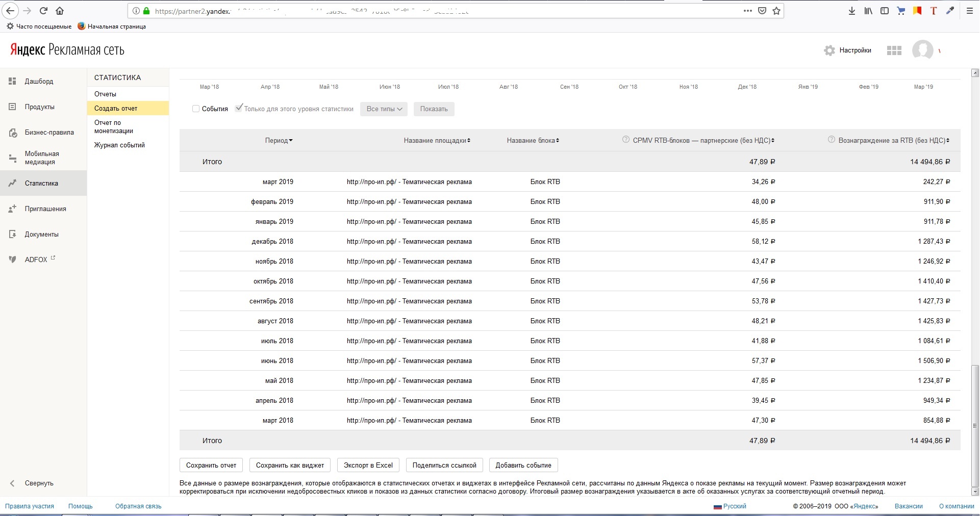The image size is (980, 516).
Task: Open Обратная связь footer link
Action: point(138,506)
